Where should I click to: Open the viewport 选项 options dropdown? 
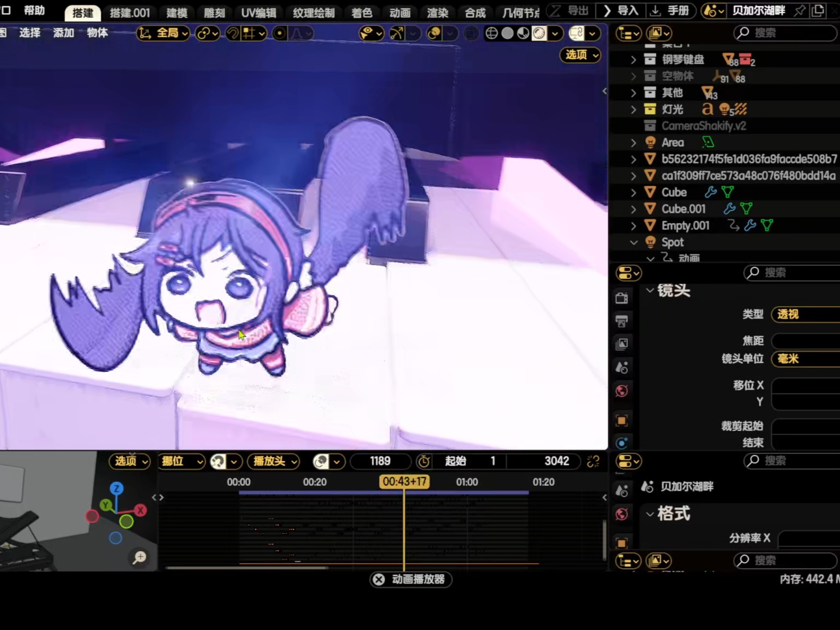click(580, 55)
